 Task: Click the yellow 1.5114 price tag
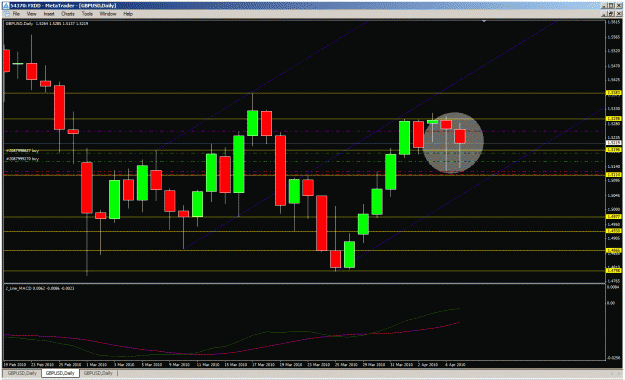613,175
